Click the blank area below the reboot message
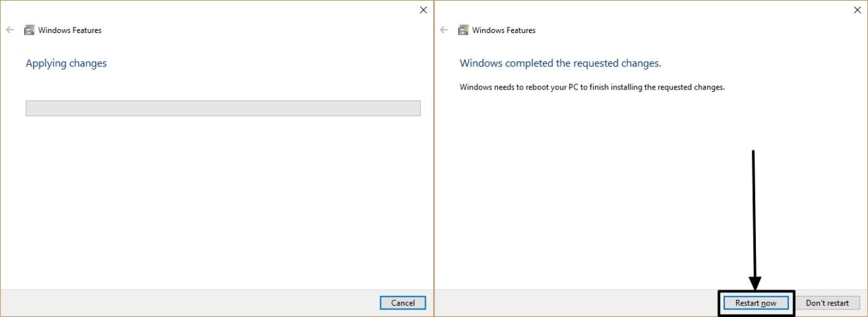The width and height of the screenshot is (868, 317). (x=589, y=190)
